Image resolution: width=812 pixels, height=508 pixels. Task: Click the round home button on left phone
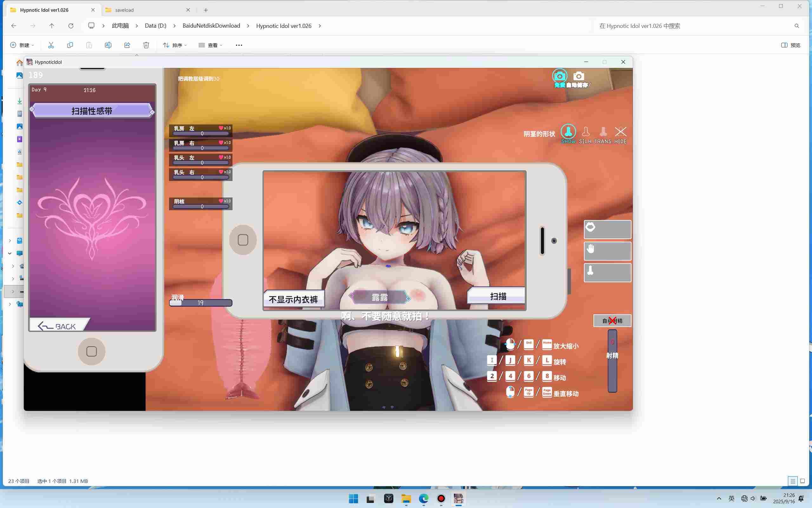point(92,351)
